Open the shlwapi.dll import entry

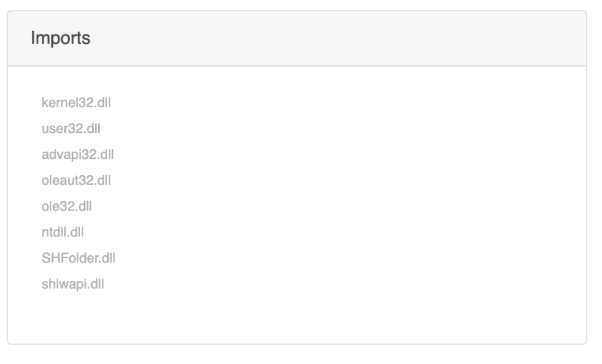point(73,284)
